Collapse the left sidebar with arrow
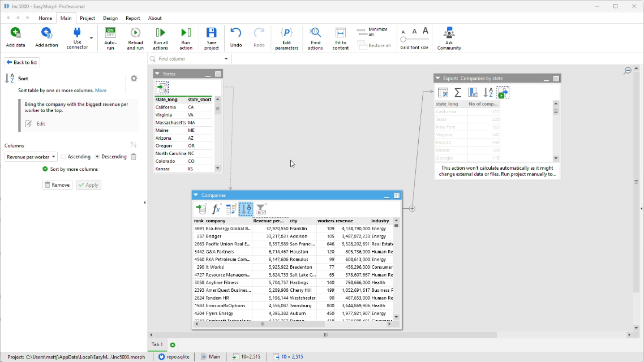The height and width of the screenshot is (362, 644). pyautogui.click(x=144, y=202)
